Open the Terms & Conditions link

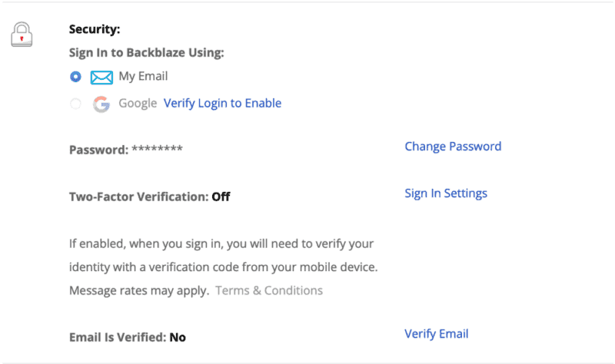coord(269,290)
